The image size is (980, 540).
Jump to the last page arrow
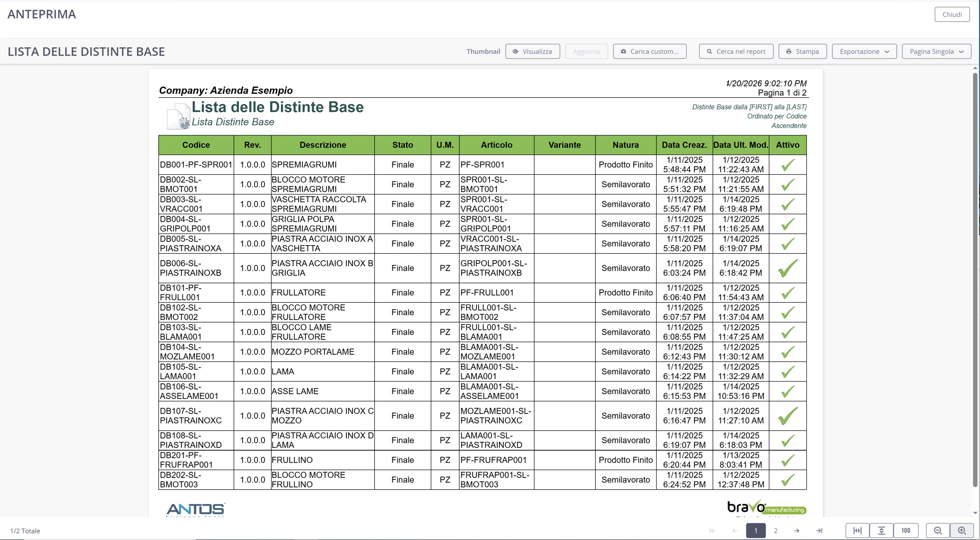820,530
